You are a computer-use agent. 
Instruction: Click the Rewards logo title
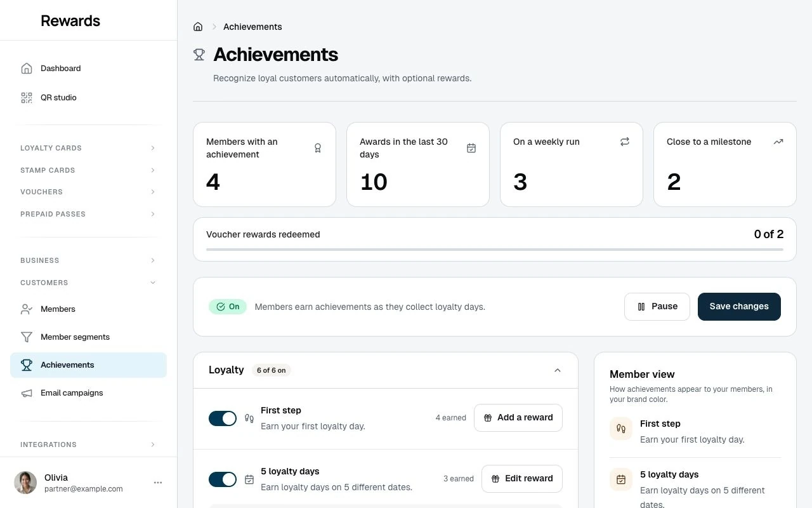coord(70,20)
